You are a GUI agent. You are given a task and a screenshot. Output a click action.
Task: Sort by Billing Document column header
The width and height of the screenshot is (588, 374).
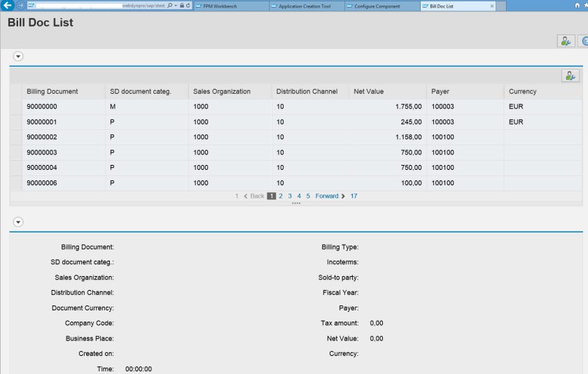[64, 92]
